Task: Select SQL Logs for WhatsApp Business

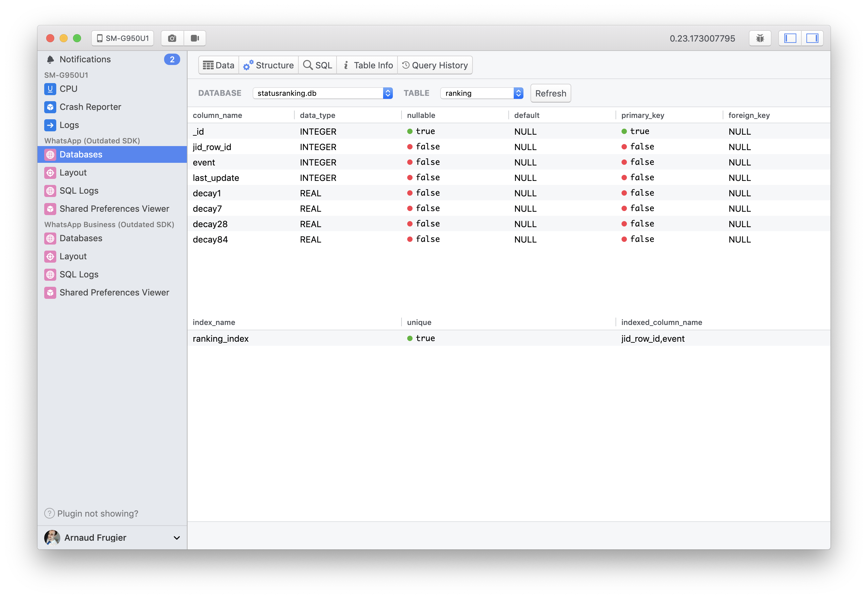Action: tap(78, 274)
